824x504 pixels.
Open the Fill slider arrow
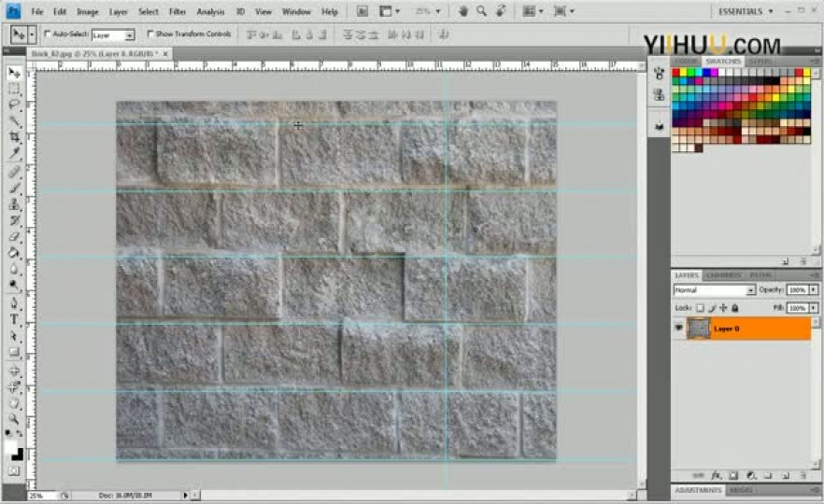(x=814, y=308)
